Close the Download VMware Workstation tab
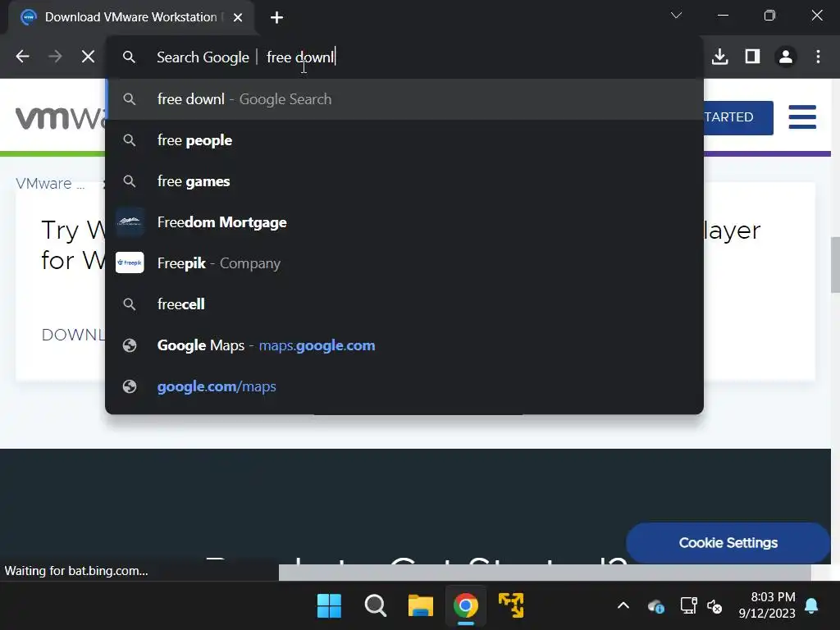 tap(238, 18)
